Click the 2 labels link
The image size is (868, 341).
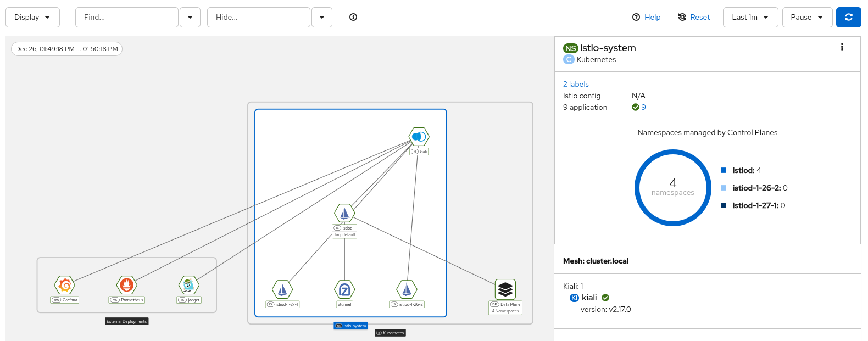(x=576, y=84)
